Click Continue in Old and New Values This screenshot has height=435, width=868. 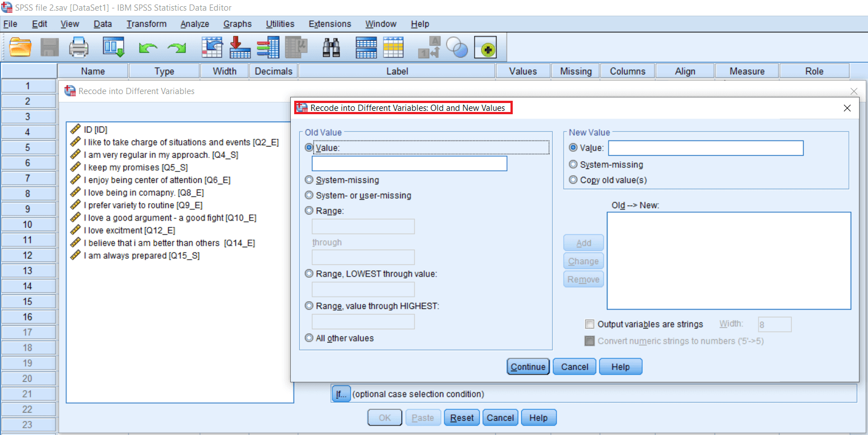(528, 367)
